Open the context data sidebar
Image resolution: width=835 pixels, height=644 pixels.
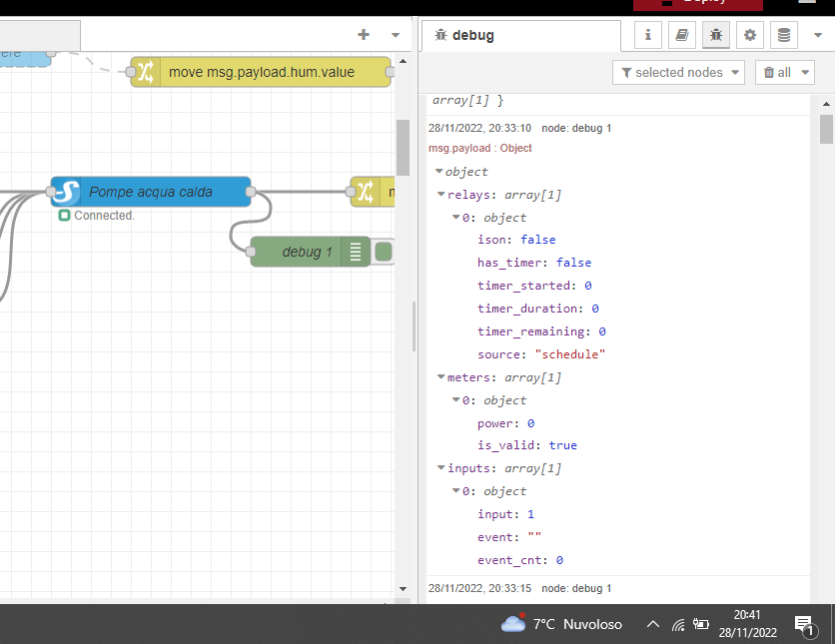783,35
